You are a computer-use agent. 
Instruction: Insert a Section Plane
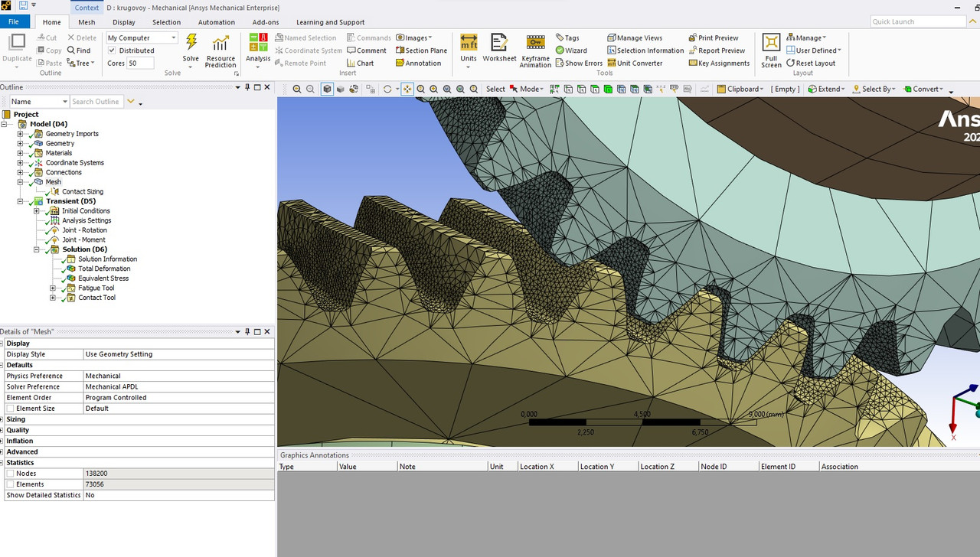(421, 50)
